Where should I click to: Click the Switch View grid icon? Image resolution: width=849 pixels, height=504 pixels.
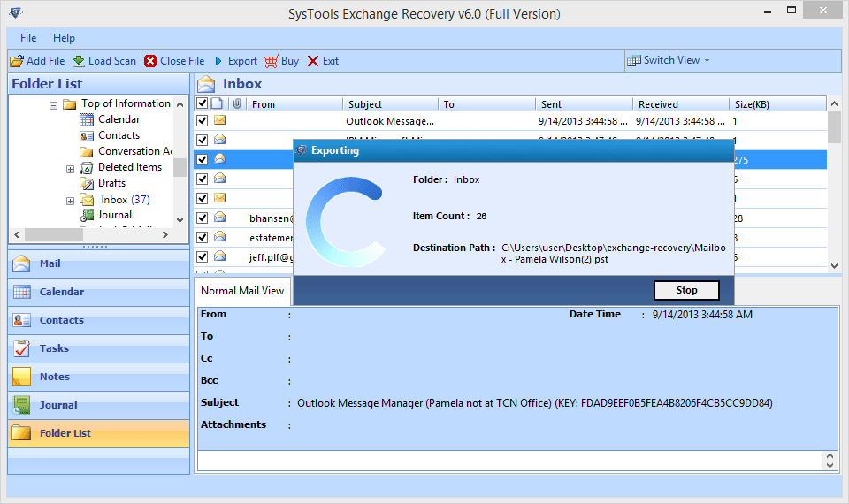click(633, 61)
